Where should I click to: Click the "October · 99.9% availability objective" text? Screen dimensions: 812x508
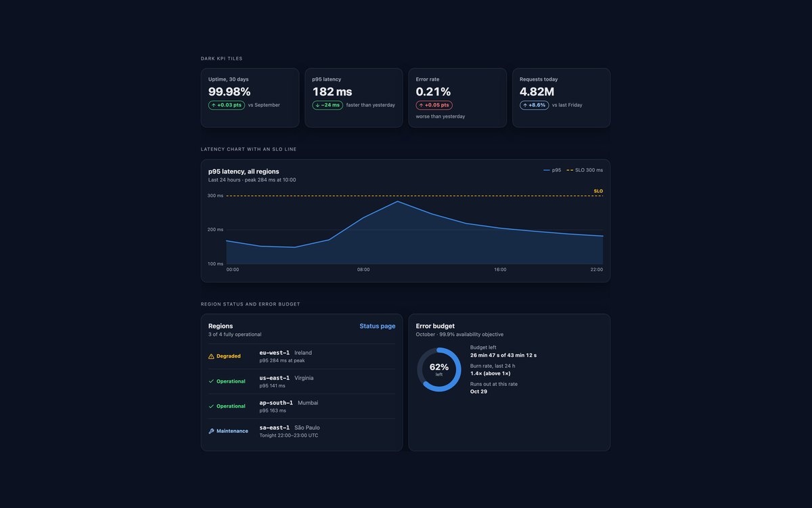459,335
